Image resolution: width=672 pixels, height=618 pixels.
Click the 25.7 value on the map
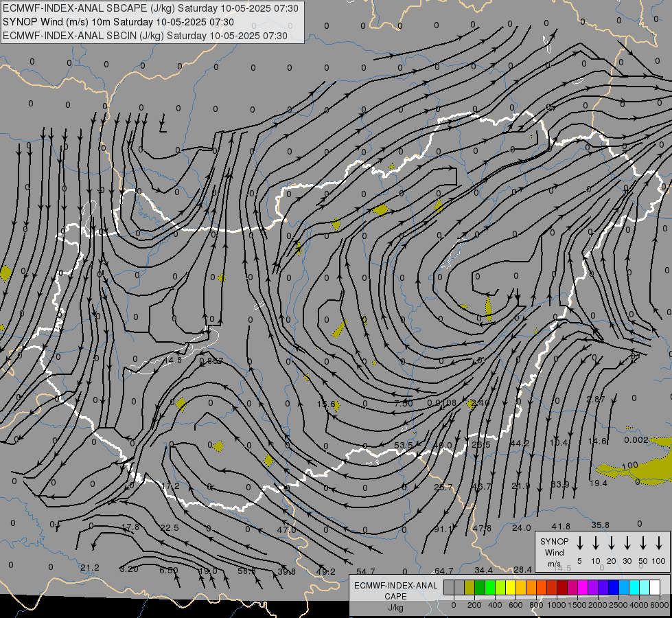tap(443, 488)
